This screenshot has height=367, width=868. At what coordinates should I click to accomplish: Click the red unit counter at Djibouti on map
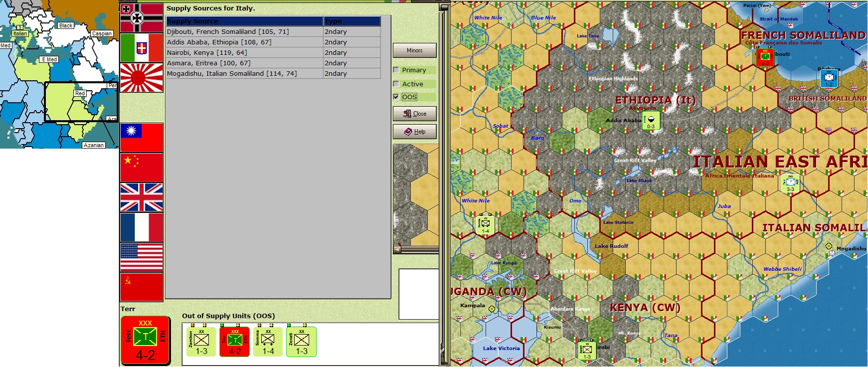tap(765, 57)
